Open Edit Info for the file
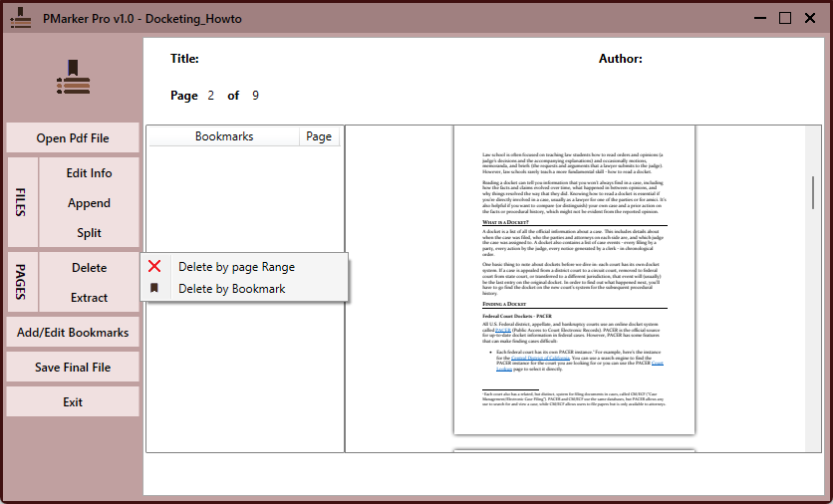 89,173
